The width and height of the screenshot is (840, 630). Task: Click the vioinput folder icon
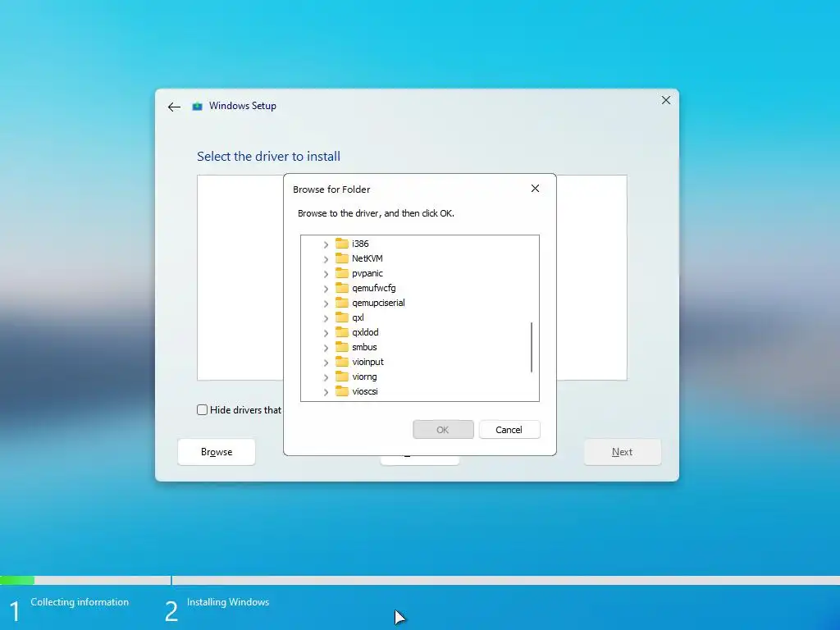pos(342,362)
